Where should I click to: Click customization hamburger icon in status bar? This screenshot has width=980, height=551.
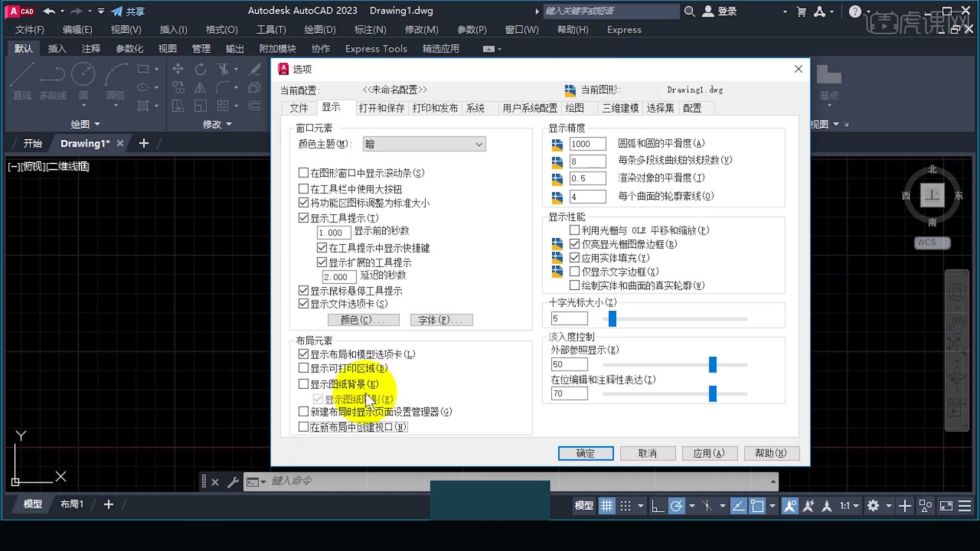(964, 506)
